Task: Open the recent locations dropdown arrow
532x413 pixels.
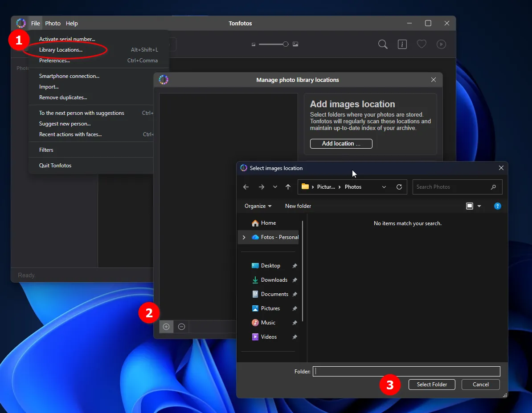Action: pyautogui.click(x=275, y=187)
